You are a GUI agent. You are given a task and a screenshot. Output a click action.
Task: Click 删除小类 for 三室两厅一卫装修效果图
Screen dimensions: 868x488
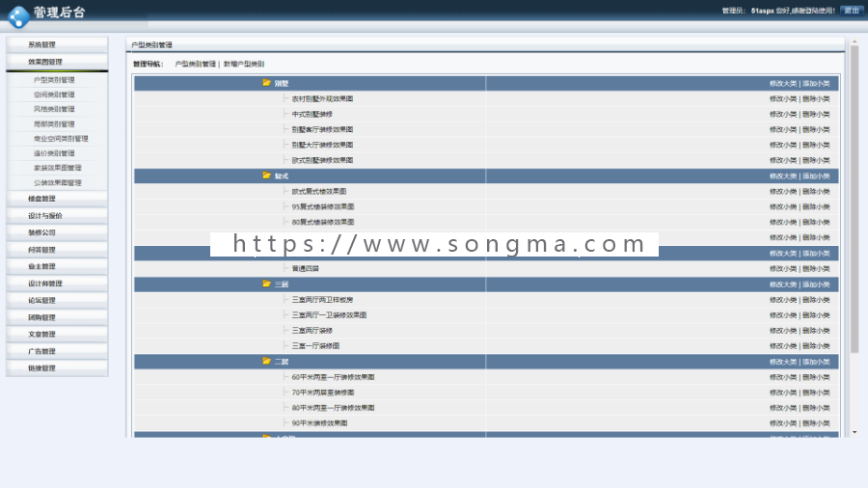tap(816, 315)
